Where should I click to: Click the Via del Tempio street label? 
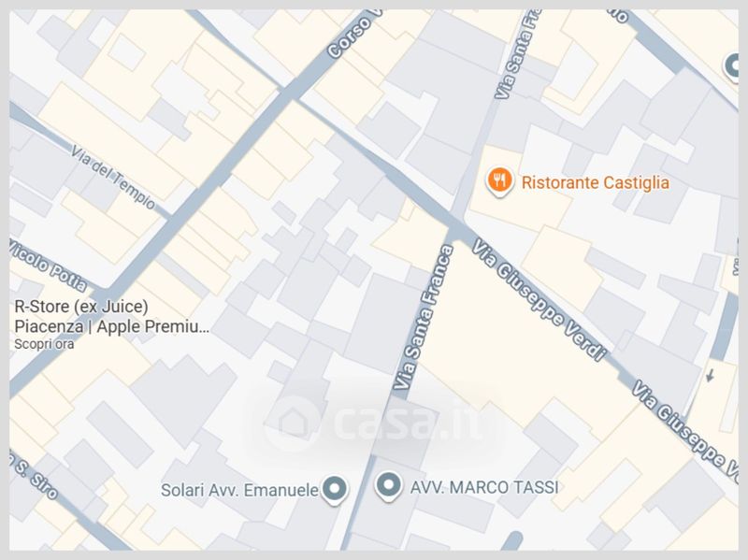(x=113, y=178)
